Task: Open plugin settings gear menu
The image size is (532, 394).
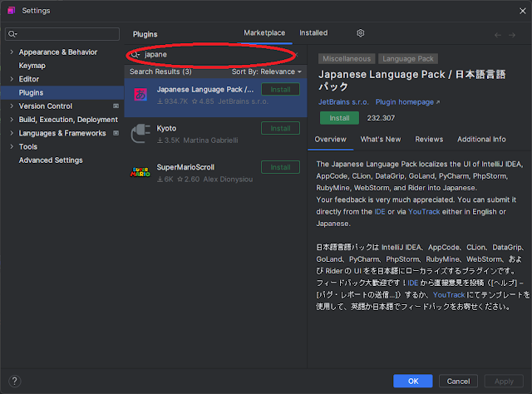Action: [x=360, y=33]
